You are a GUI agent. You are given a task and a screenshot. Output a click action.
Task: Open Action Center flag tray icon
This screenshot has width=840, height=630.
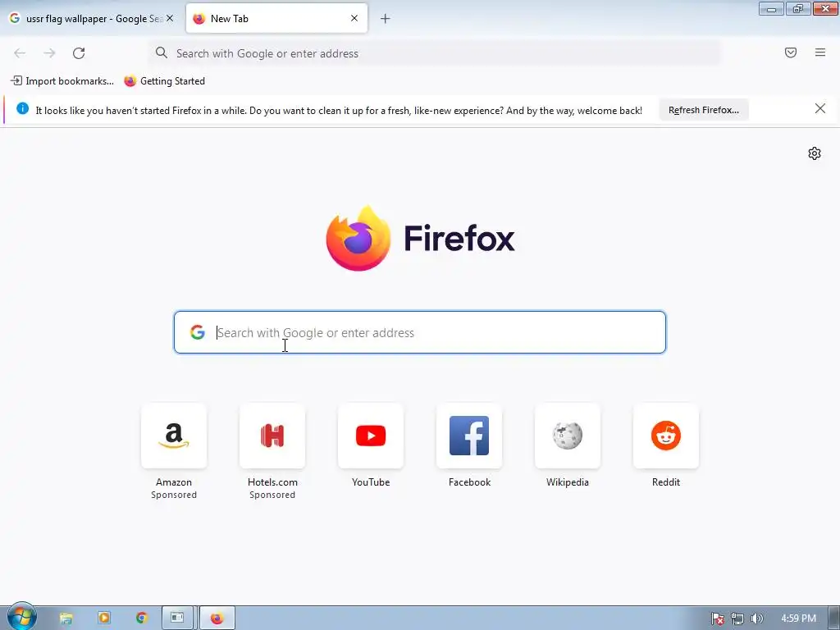[717, 619]
